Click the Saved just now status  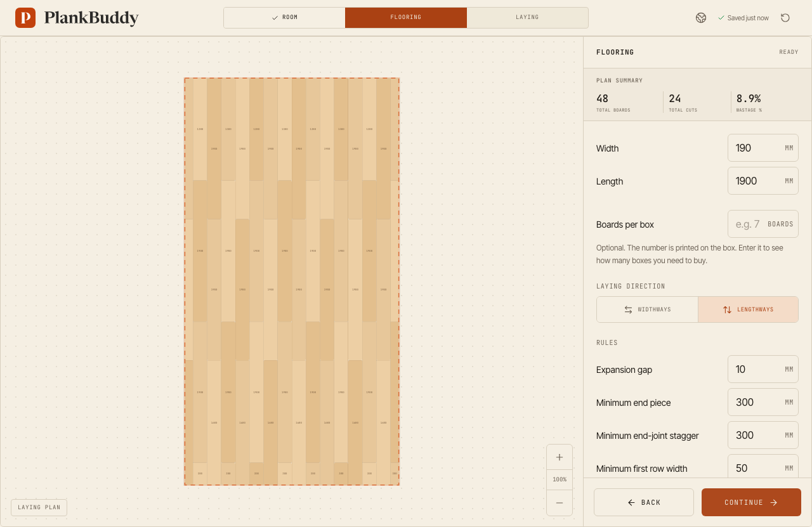743,18
